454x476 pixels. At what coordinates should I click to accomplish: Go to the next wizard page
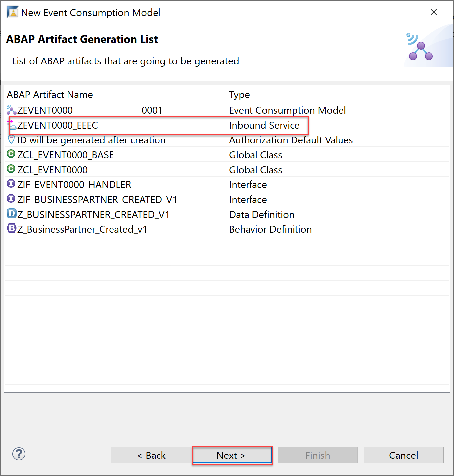pyautogui.click(x=232, y=455)
